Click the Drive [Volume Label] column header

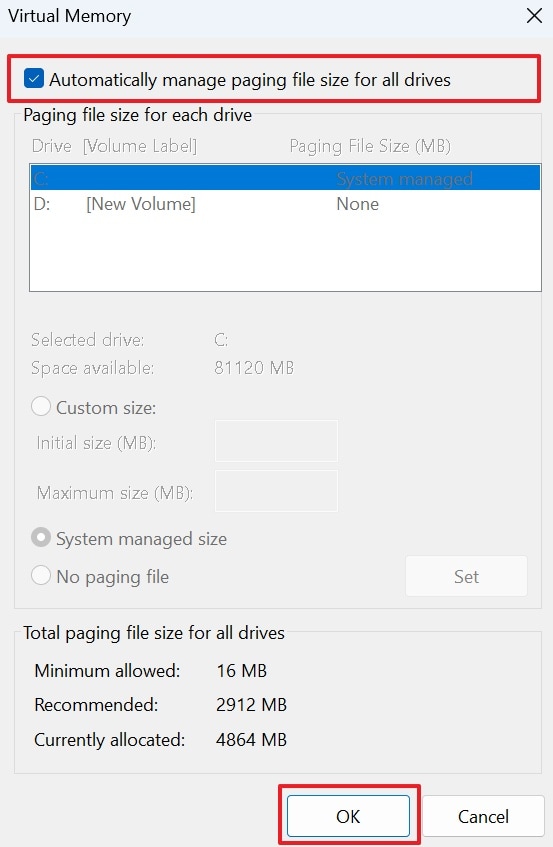114,146
